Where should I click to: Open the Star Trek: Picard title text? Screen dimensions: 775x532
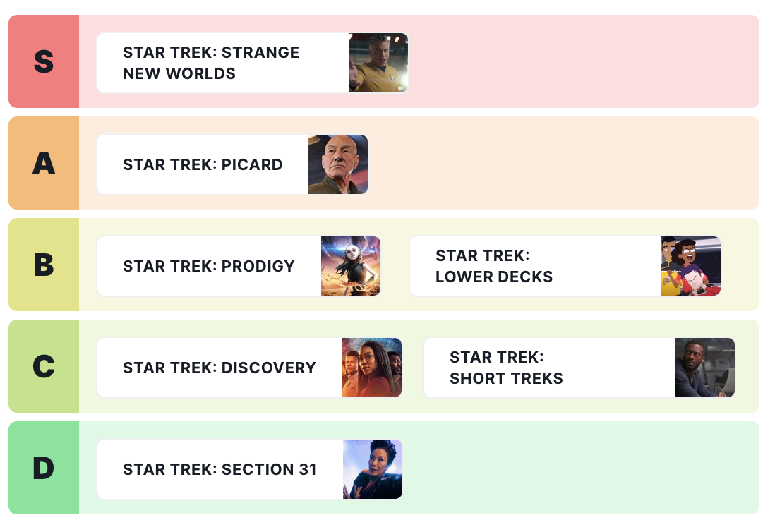203,164
